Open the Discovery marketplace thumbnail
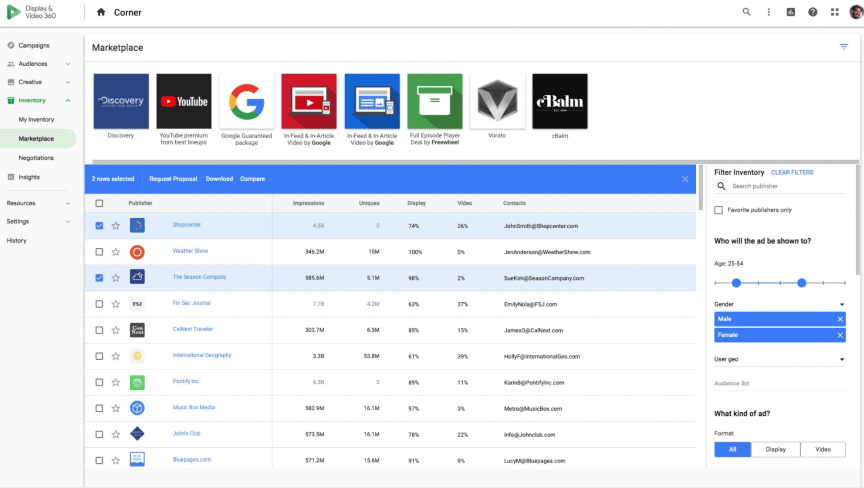This screenshot has width=864, height=488. (121, 101)
